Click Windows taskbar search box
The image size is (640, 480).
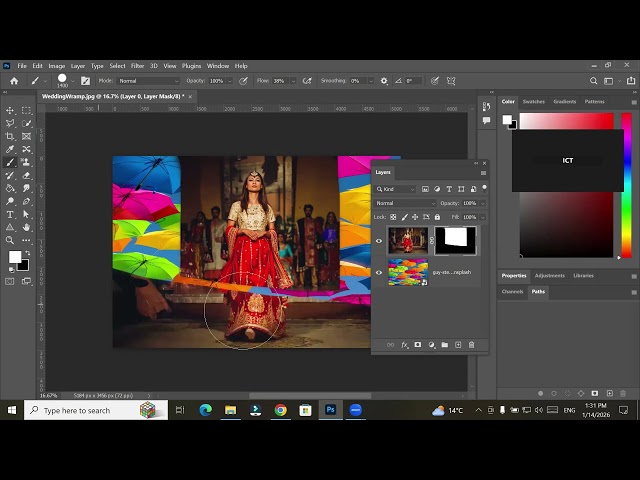pos(96,410)
